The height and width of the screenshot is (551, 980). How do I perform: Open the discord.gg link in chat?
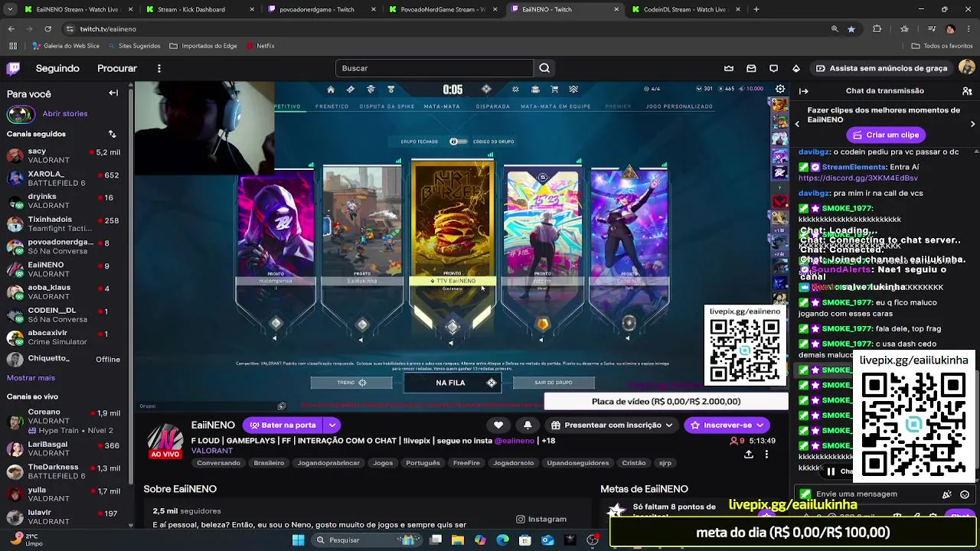[x=857, y=178]
